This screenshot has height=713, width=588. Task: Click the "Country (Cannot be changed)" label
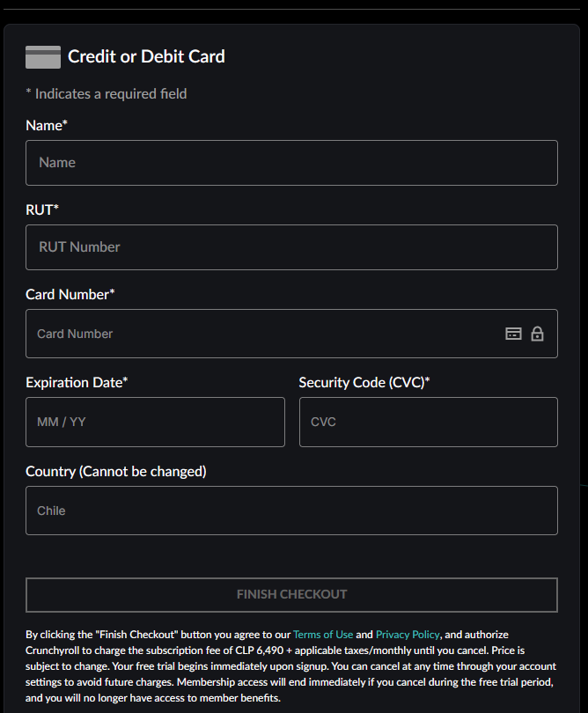pos(116,471)
